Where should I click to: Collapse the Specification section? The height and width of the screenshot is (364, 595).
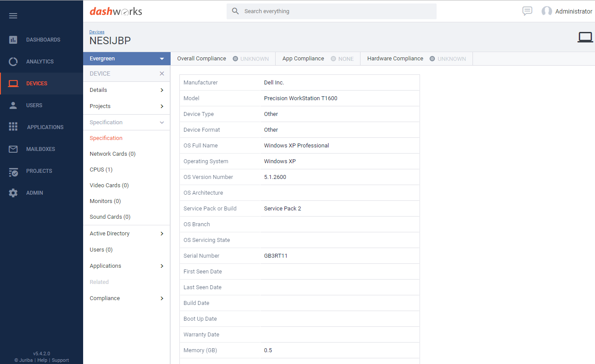[x=126, y=122]
